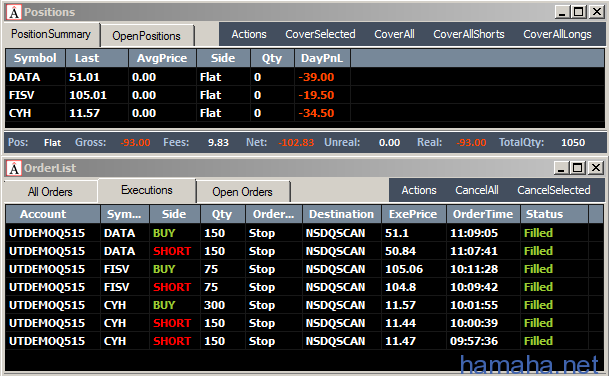Open the All Orders tab
Image resolution: width=609 pixels, height=376 pixels.
(50, 192)
